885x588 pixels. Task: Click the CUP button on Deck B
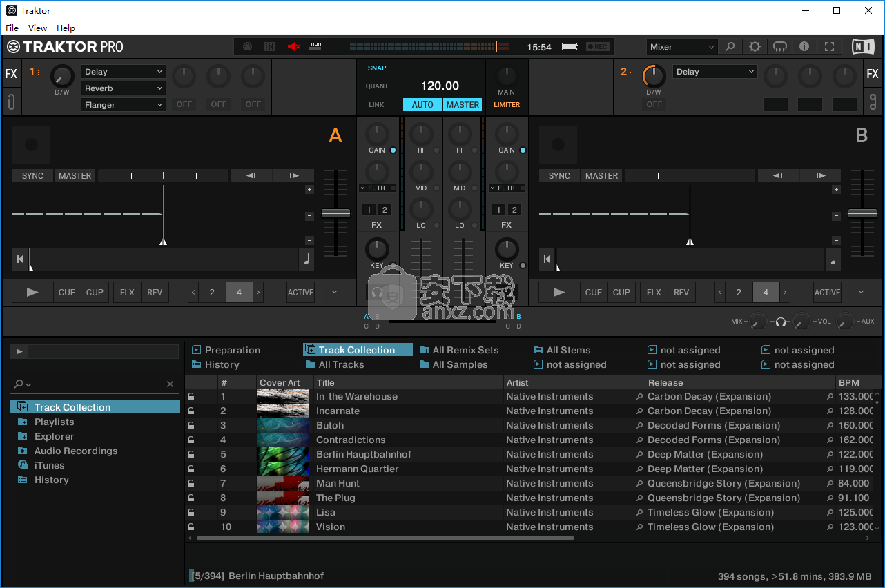[621, 293]
